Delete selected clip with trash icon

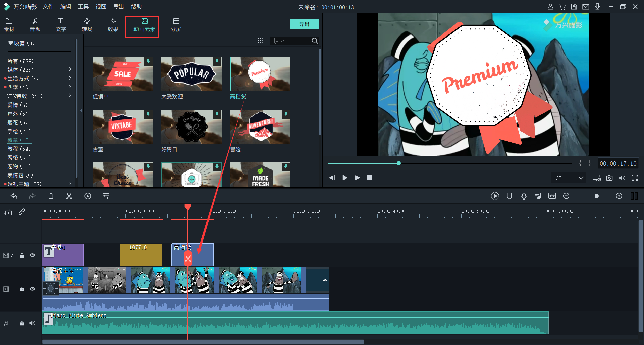(51, 196)
